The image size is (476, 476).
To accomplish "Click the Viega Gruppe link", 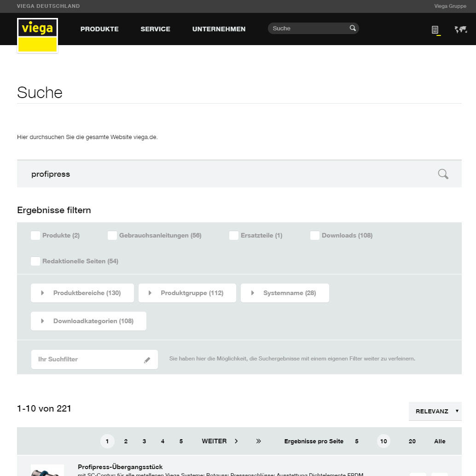I will [450, 6].
